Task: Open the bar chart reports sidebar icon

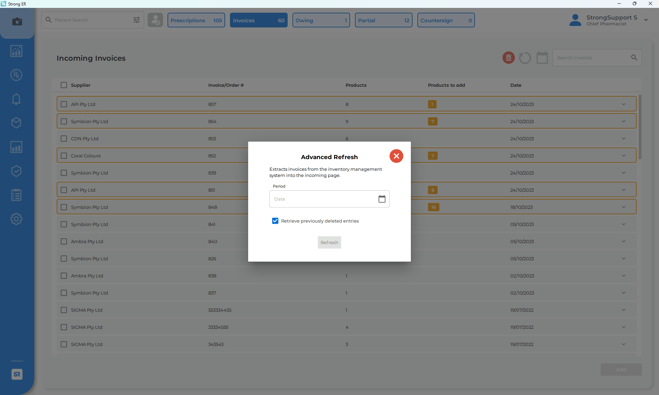Action: tap(16, 147)
